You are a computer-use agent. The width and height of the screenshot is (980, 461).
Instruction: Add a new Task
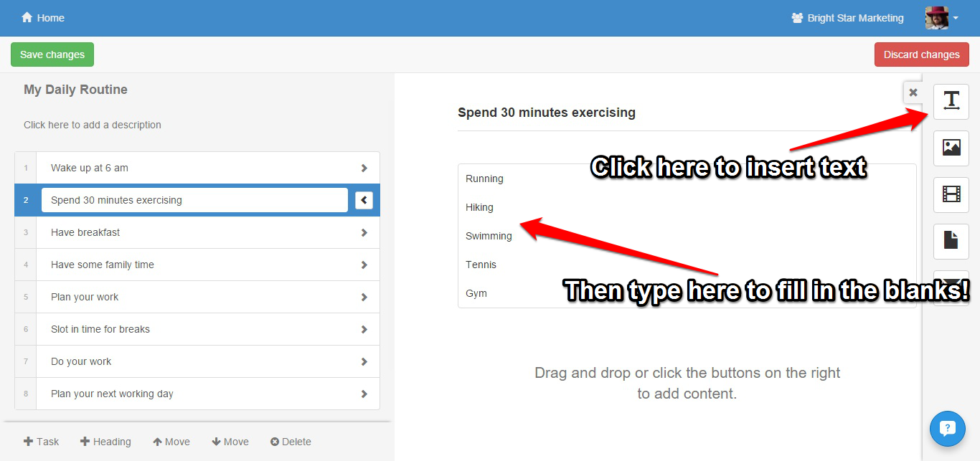tap(42, 442)
